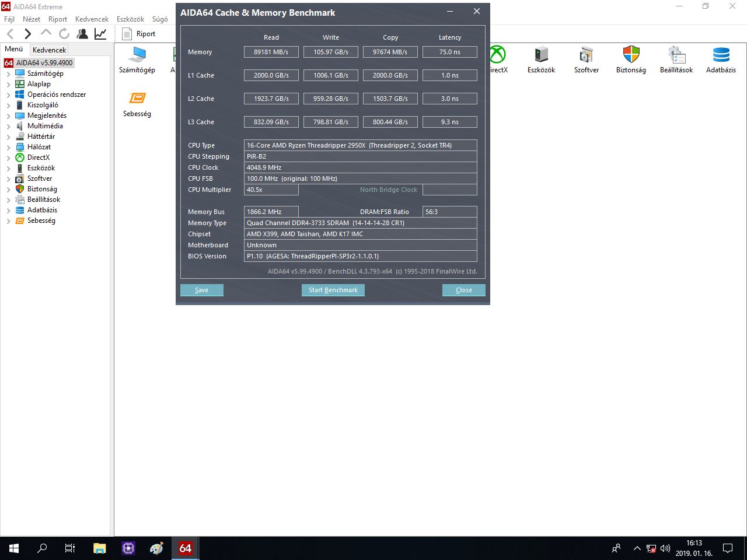Click the CPU Clock 4048.9 MHz value
This screenshot has height=560, width=747.
361,167
